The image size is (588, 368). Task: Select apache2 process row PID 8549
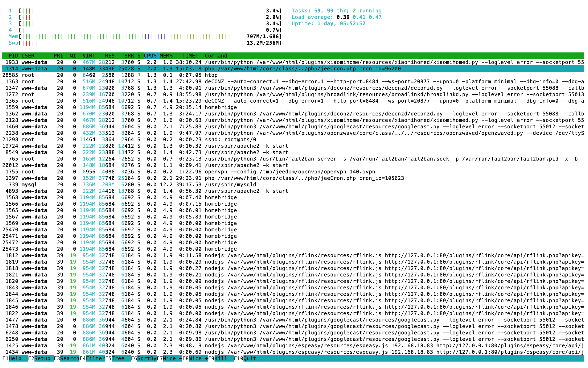[x=293, y=152]
